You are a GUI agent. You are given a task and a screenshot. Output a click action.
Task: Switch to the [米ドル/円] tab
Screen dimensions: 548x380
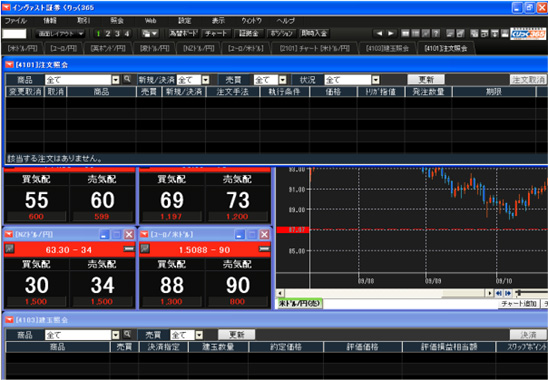click(x=22, y=48)
